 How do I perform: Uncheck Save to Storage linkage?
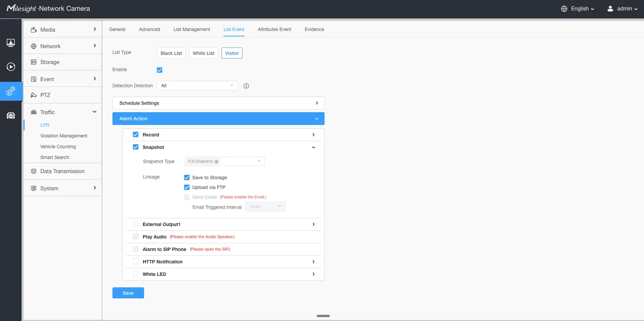click(x=187, y=178)
